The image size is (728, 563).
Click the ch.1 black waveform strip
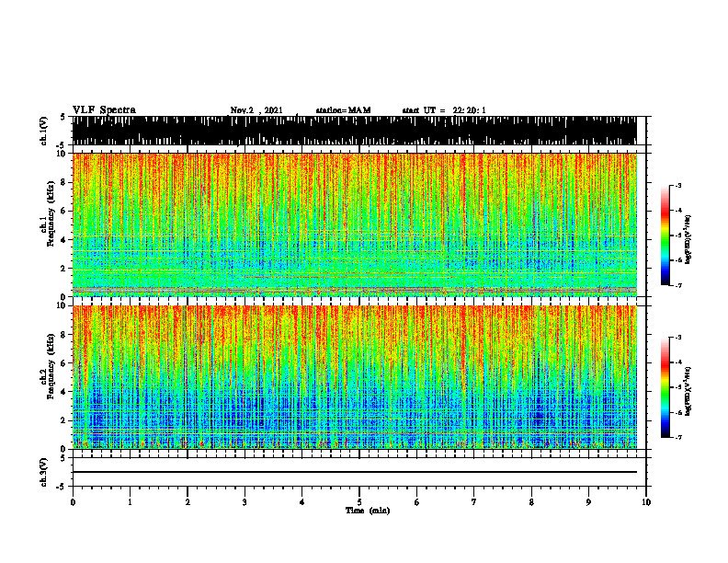pyautogui.click(x=354, y=131)
